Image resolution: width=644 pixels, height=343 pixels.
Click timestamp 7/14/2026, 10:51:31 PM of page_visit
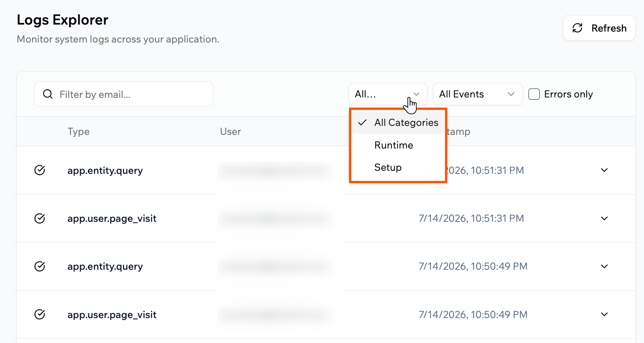471,218
